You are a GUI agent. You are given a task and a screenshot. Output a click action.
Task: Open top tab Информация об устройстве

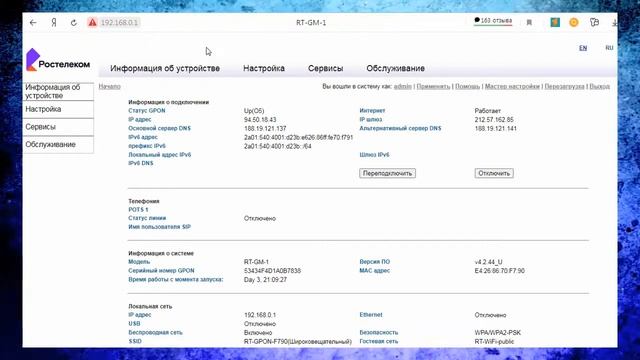click(x=165, y=68)
